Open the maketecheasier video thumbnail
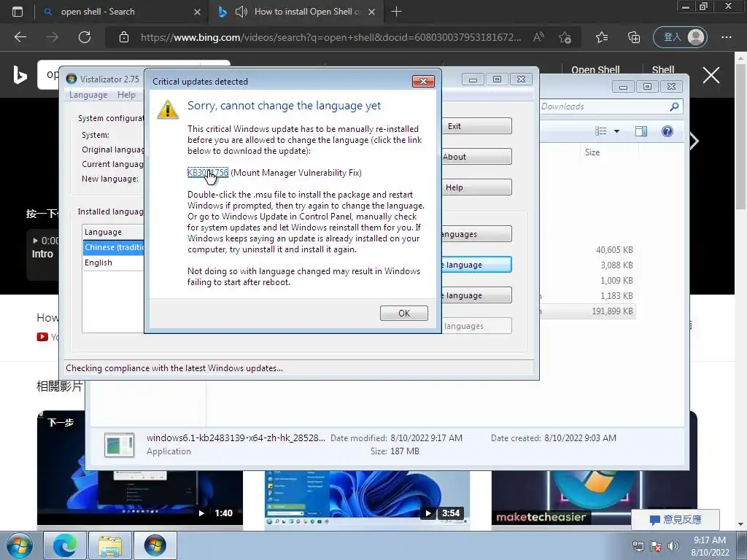The image size is (747, 560). (x=595, y=497)
